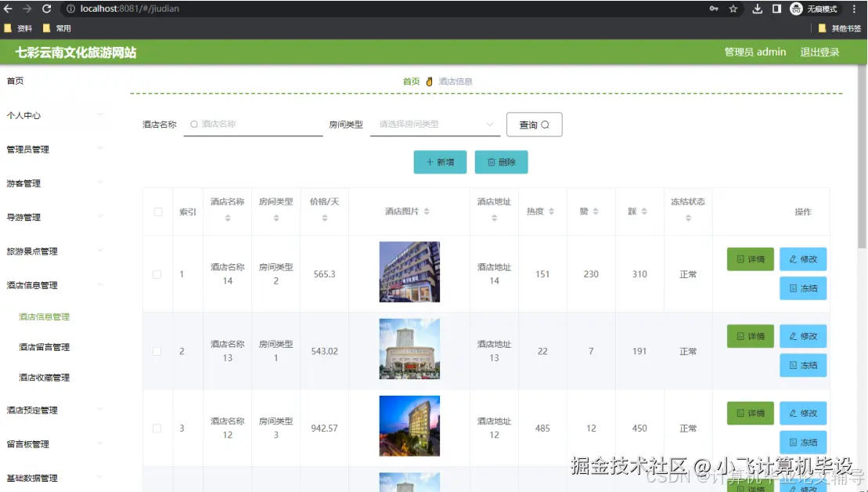Image resolution: width=868 pixels, height=492 pixels.
Task: Open 资料 bookmark folder
Action: pyautogui.click(x=18, y=28)
